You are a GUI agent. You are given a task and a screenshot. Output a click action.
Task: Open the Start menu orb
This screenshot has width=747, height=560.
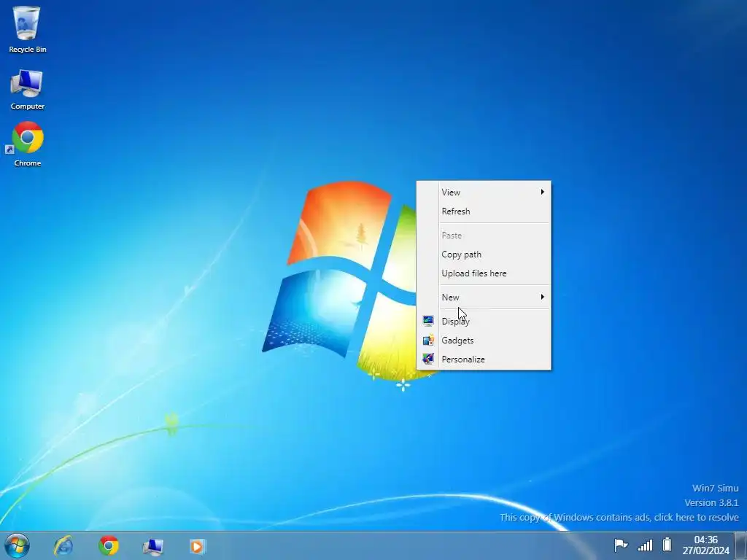[18, 545]
